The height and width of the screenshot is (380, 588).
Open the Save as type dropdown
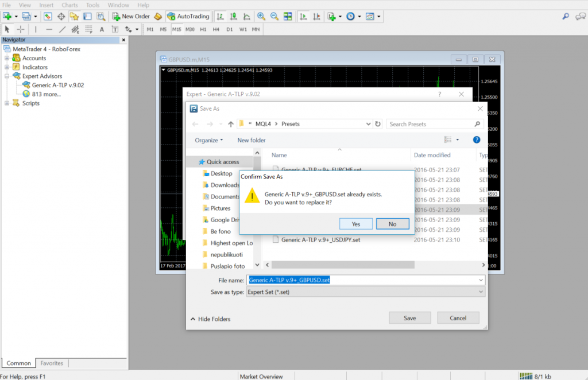(366, 292)
